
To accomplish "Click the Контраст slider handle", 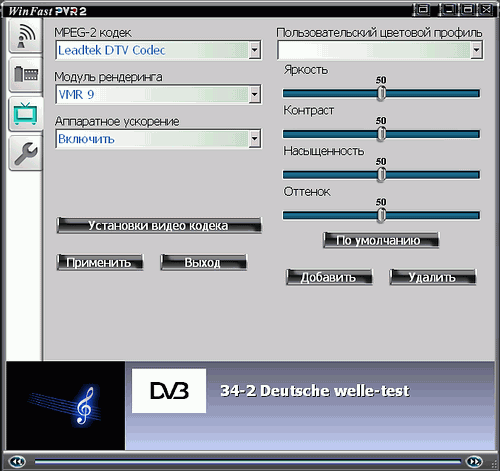I will click(381, 134).
